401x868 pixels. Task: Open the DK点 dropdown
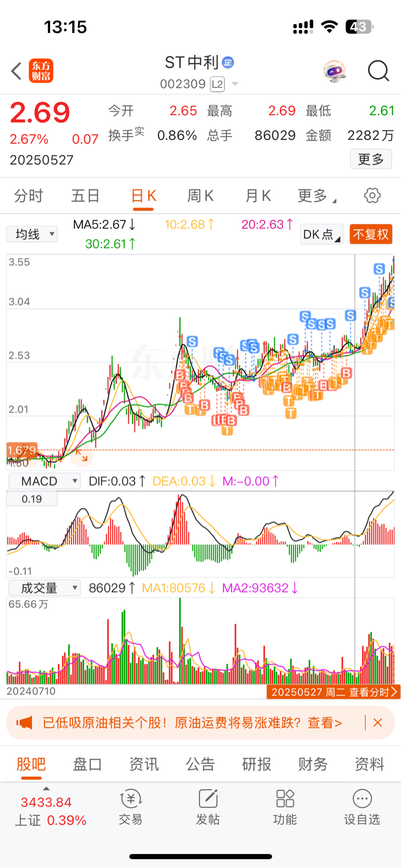pyautogui.click(x=322, y=234)
